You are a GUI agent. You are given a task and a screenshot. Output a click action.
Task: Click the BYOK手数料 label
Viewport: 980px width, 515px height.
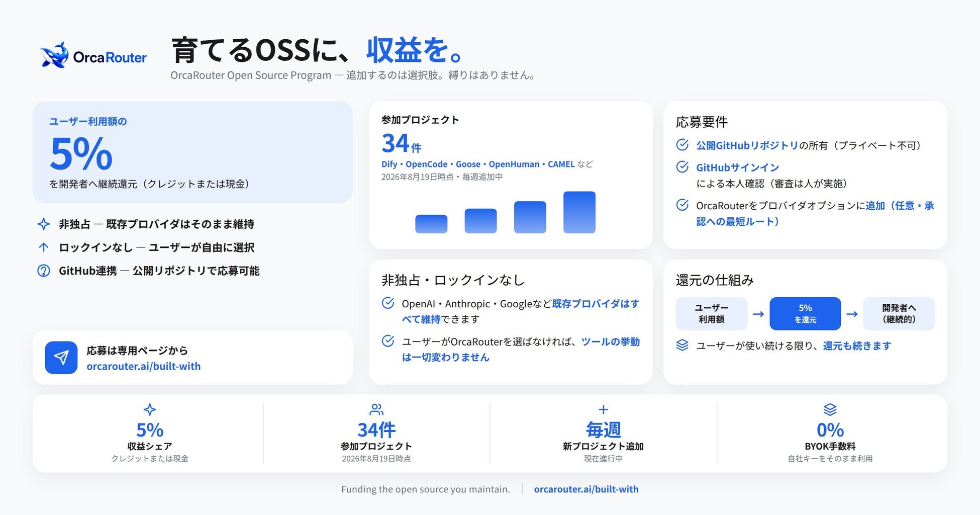coord(830,446)
